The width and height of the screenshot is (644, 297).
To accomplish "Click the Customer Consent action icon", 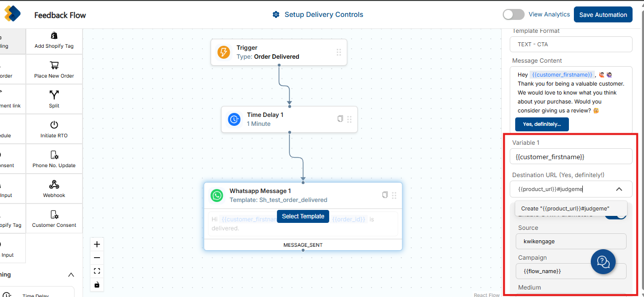I will [54, 215].
